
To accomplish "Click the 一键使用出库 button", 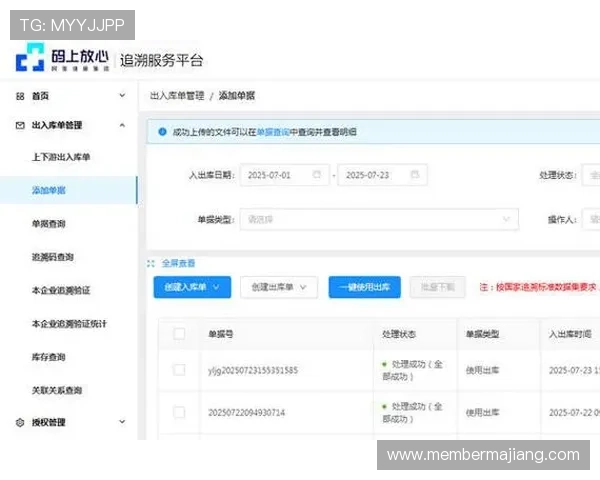I will (365, 287).
